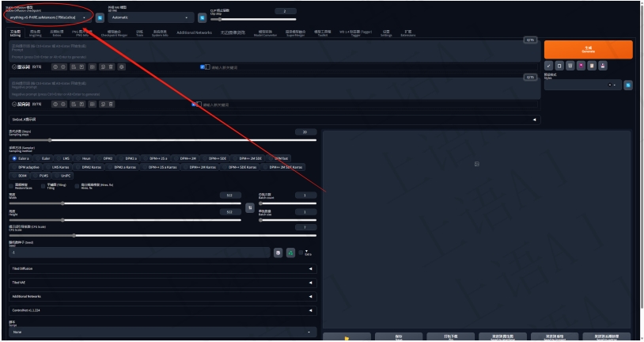The image size is (644, 342).
Task: Randomize seed with the dice icon
Action: click(x=278, y=253)
